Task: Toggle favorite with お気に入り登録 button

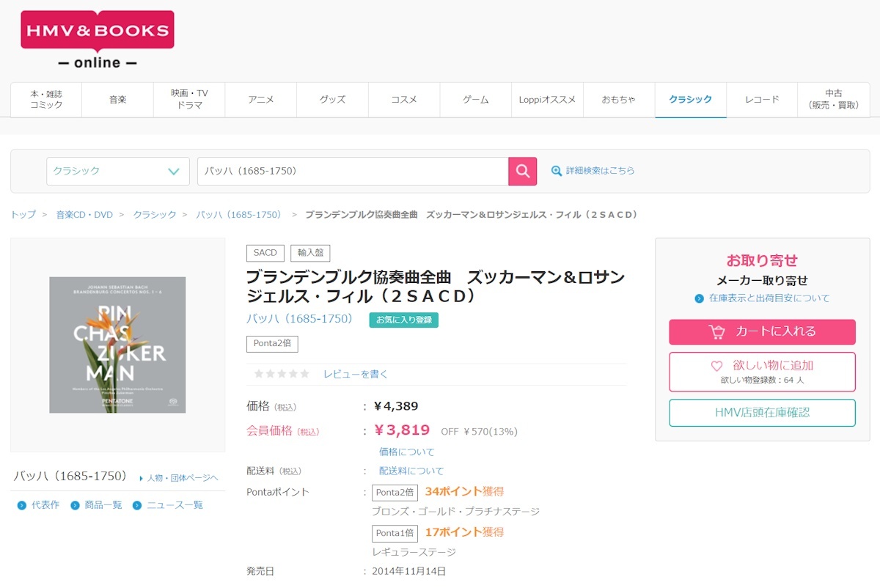Action: point(403,320)
